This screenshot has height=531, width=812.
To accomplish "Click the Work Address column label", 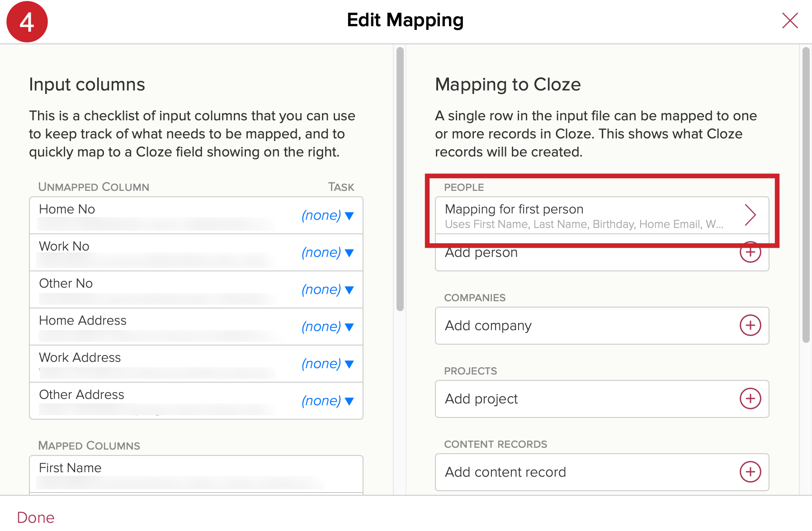I will coord(80,357).
